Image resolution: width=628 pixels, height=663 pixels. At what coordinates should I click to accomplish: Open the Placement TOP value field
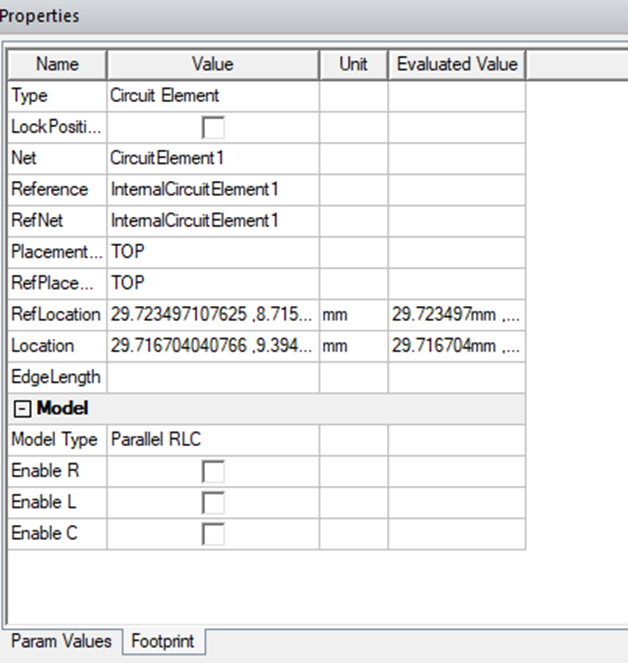tap(212, 252)
